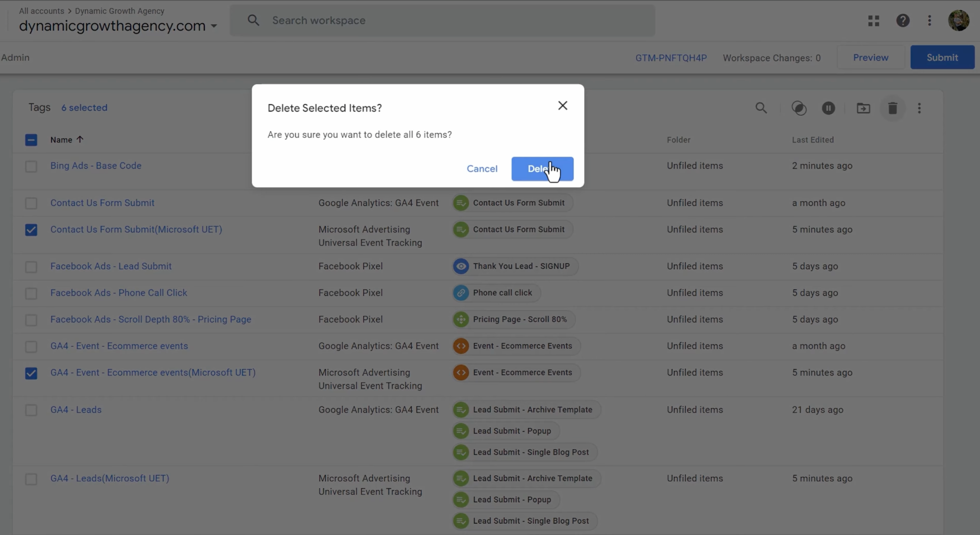Click the Preview button

pyautogui.click(x=870, y=57)
